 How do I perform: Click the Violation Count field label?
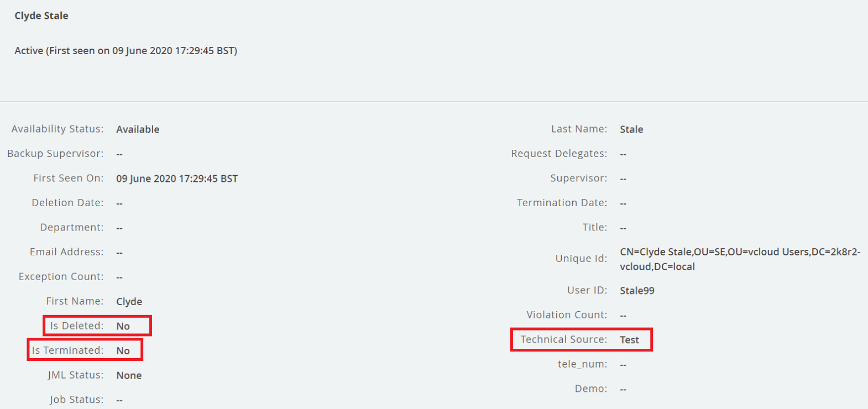point(567,315)
